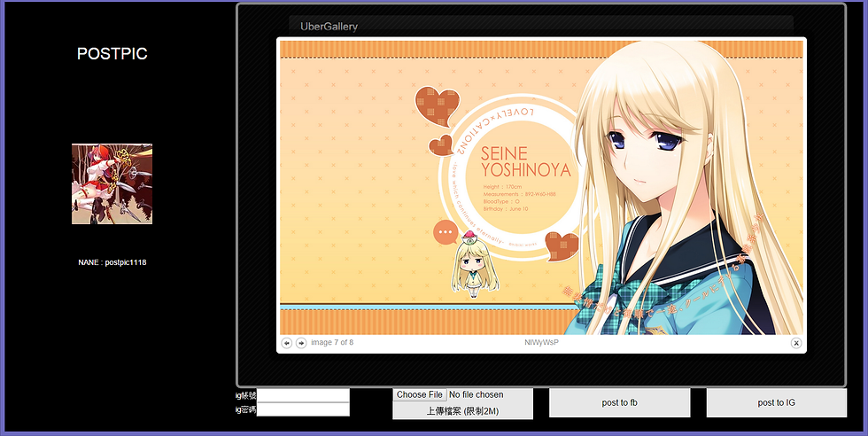Image resolution: width=868 pixels, height=436 pixels.
Task: Click the NIWyWsP image caption
Action: [541, 342]
